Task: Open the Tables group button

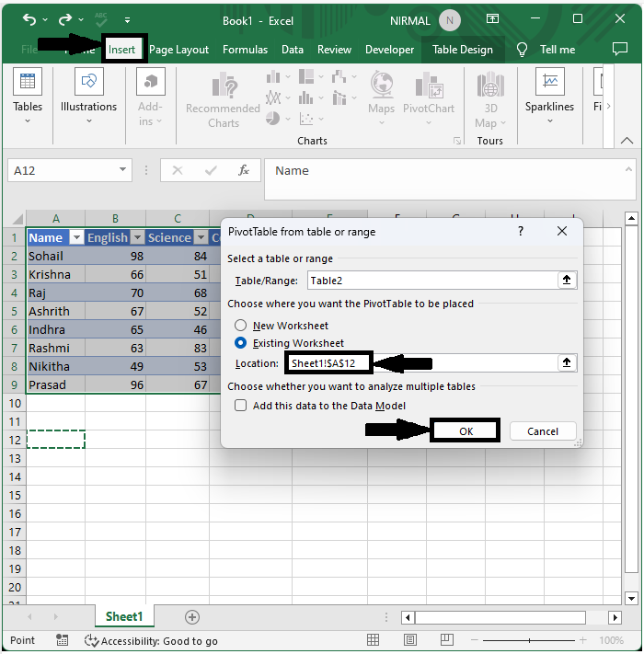Action: (x=28, y=96)
